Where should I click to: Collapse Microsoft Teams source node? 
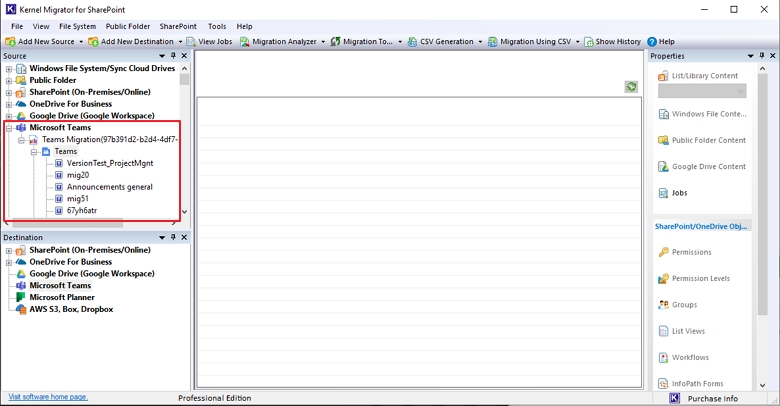point(8,128)
